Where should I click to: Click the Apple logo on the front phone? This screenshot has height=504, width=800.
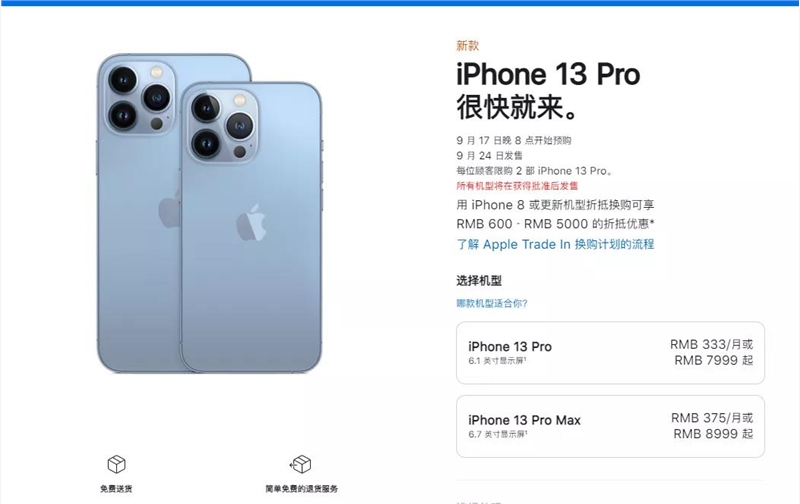click(251, 222)
